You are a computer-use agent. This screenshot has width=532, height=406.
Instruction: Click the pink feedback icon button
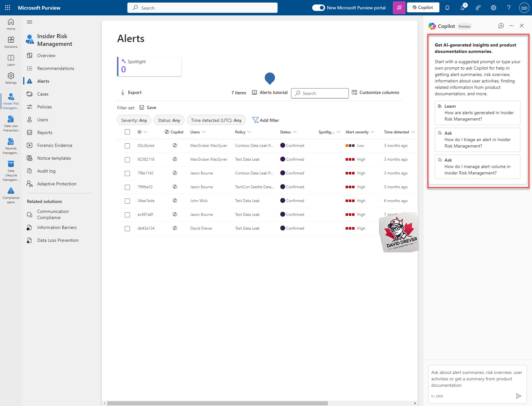pos(399,8)
